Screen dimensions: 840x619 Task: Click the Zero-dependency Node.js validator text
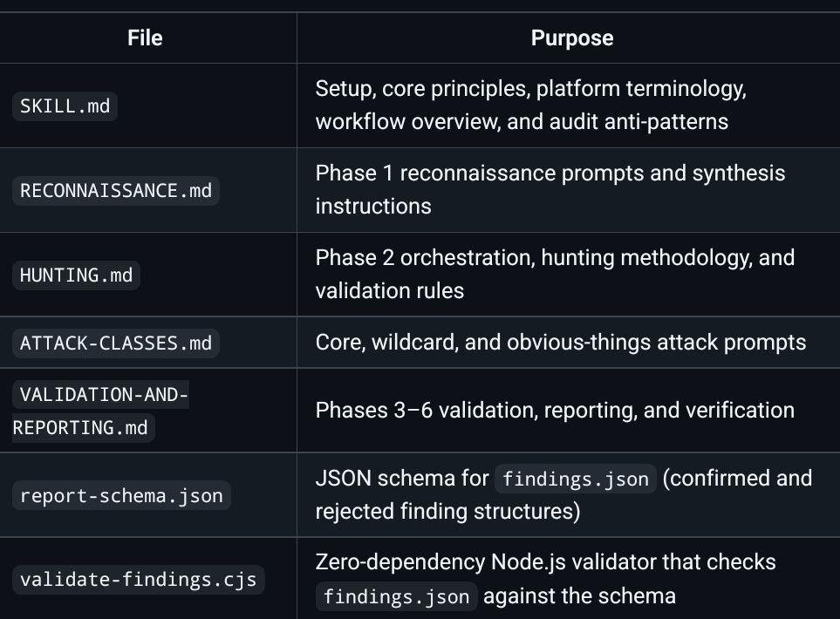click(x=545, y=562)
